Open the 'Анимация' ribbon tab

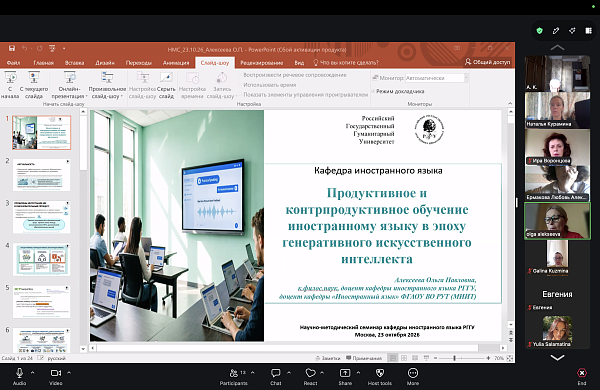[x=176, y=62]
